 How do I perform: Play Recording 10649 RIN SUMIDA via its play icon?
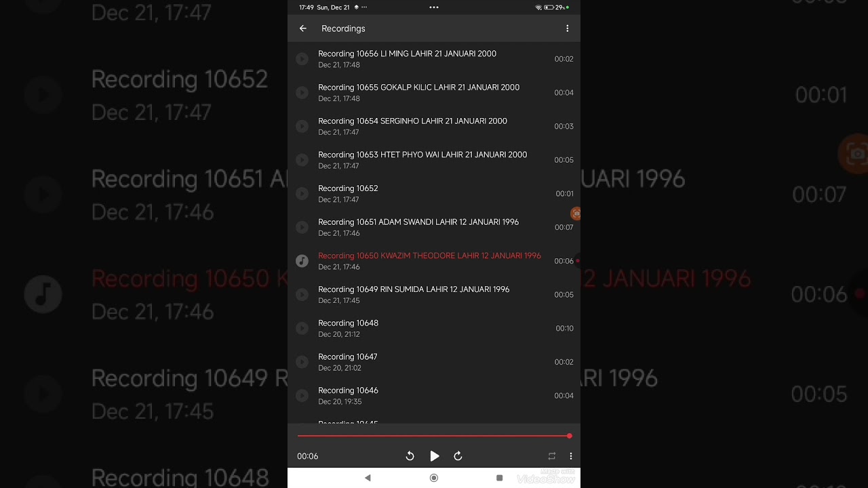point(302,295)
